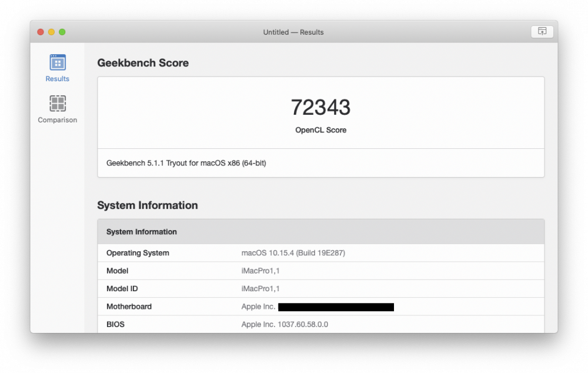Select the Apple Inc. motherboard value
Screen dimensions: 588x373
click(258, 307)
